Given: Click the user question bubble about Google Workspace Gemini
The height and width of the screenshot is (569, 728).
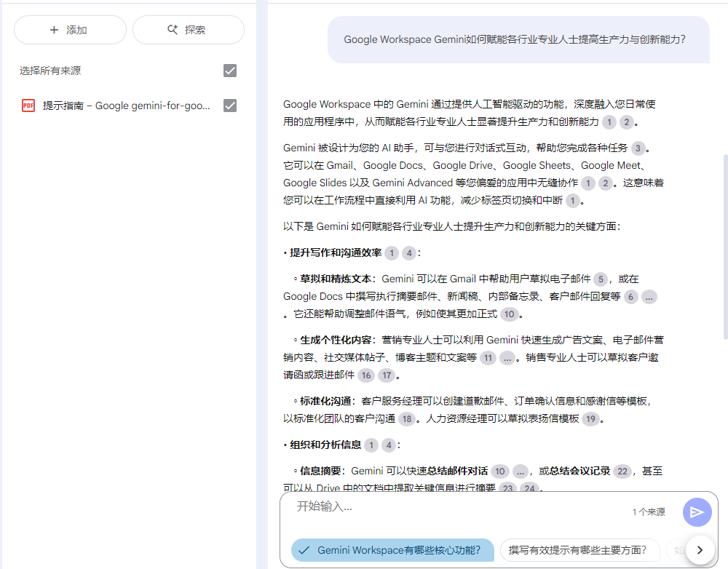Looking at the screenshot, I should coord(518,39).
